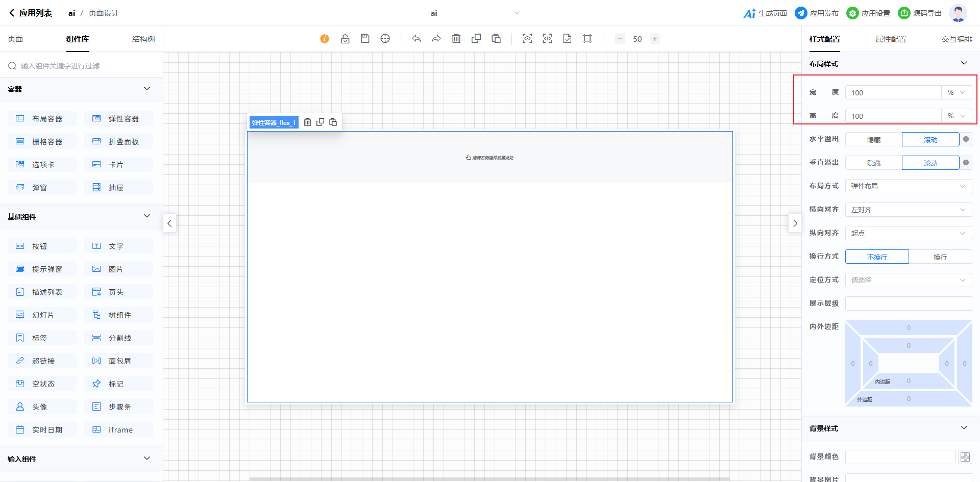This screenshot has height=482, width=980.
Task: Set vertical overflow (垂直溢出) to 隐藏
Action: (873, 163)
